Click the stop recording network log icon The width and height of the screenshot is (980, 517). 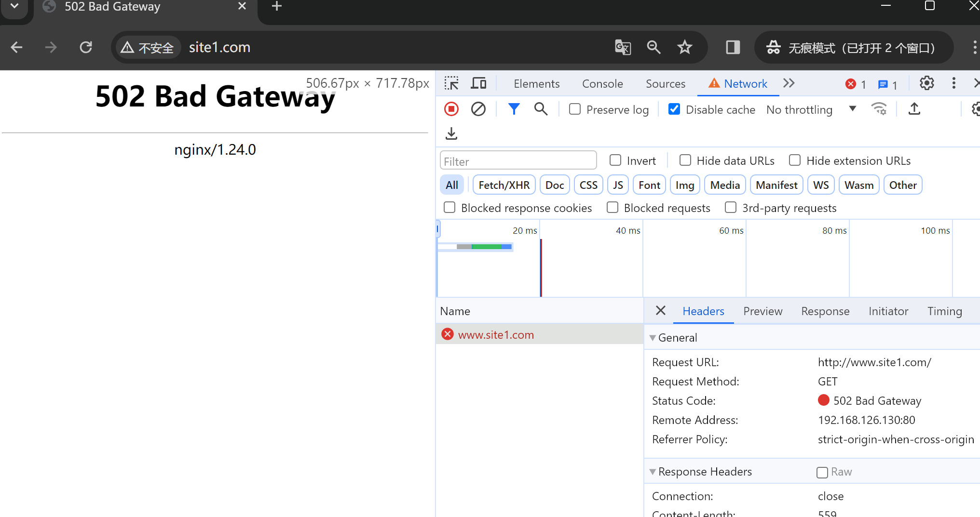(451, 109)
